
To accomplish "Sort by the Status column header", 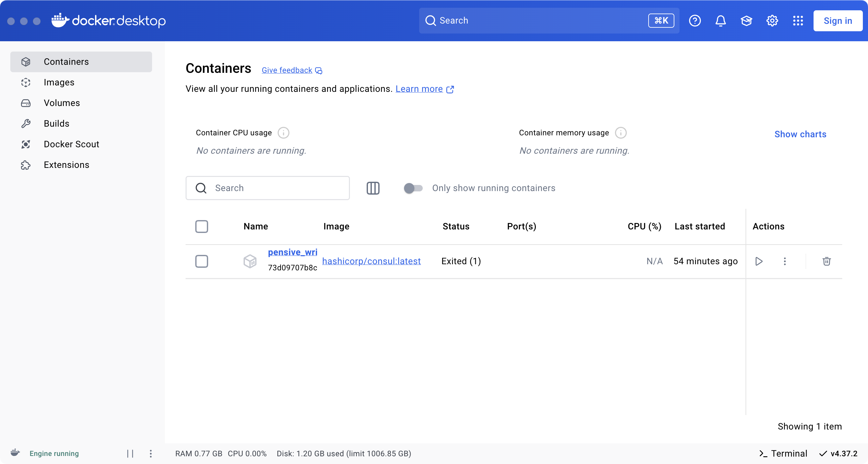I will 456,227.
